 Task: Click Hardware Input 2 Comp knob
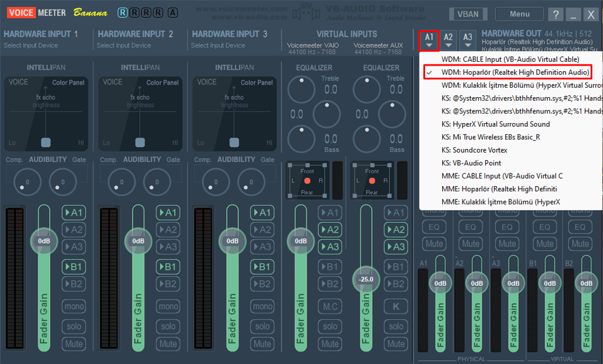122,182
